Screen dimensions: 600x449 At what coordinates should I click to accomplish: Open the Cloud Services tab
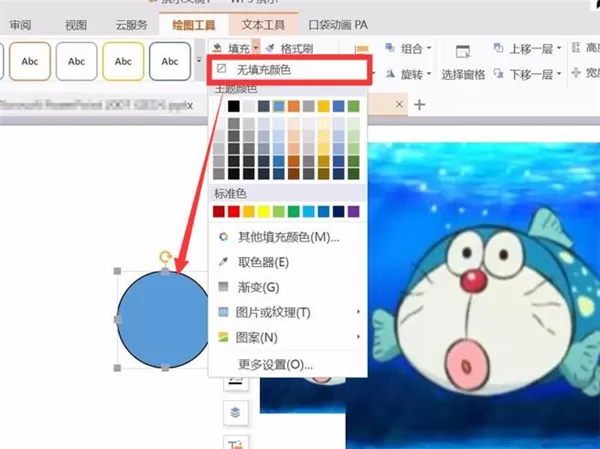pyautogui.click(x=131, y=25)
